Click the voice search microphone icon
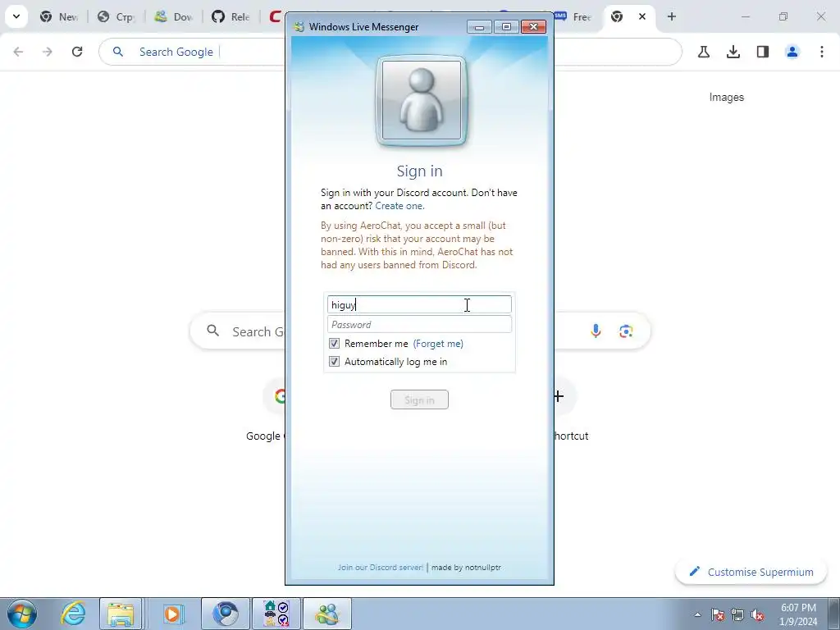Image resolution: width=840 pixels, height=630 pixels. (596, 331)
